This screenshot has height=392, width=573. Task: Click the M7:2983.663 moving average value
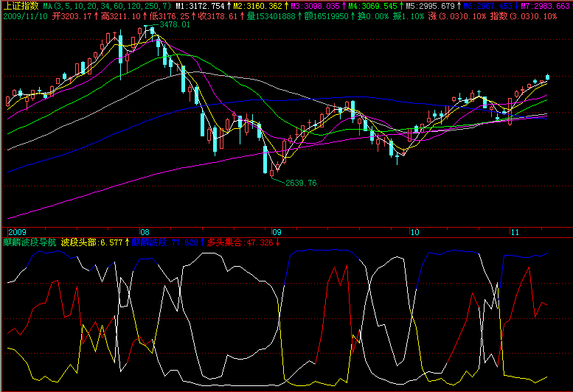[x=546, y=6]
